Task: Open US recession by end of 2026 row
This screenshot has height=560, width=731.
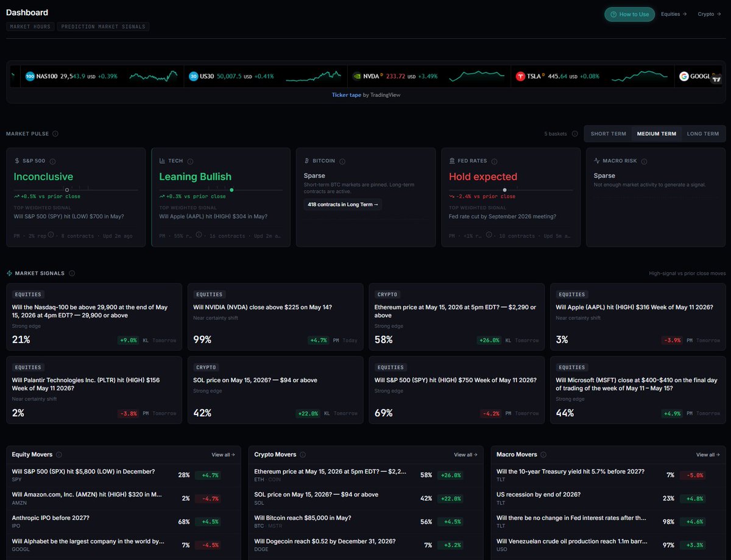Action: [609, 498]
